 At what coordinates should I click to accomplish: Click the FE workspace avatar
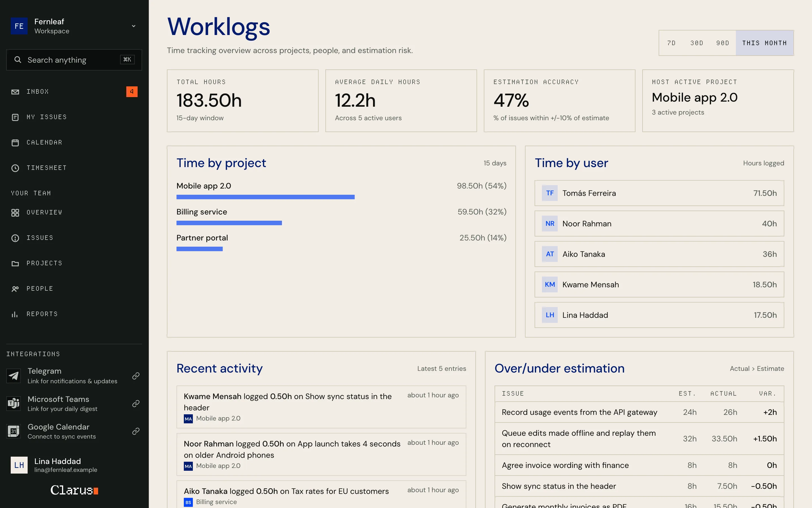click(19, 26)
